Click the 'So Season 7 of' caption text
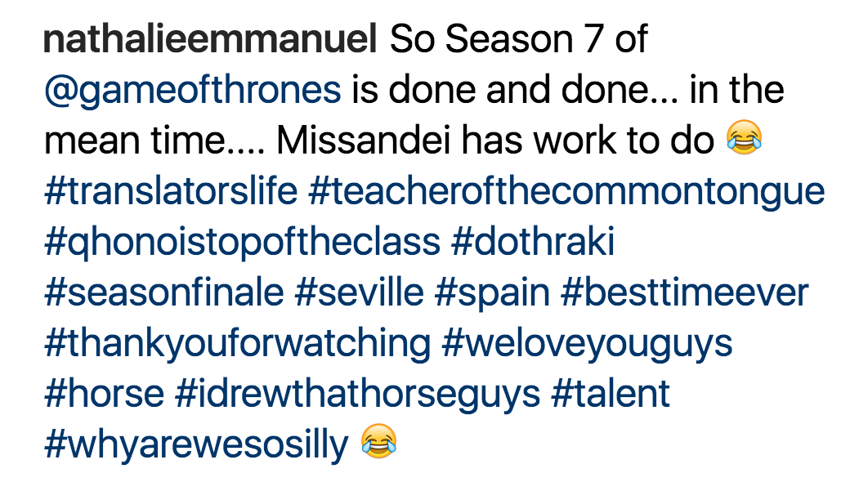The image size is (868, 482). click(518, 39)
